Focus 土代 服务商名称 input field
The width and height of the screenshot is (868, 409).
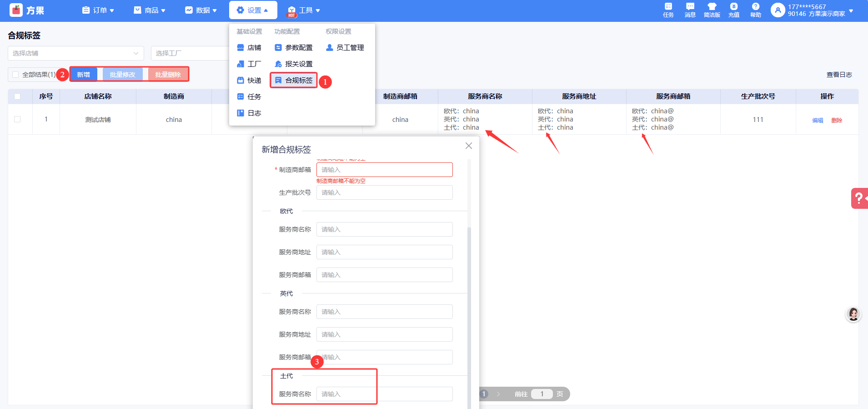coord(385,394)
